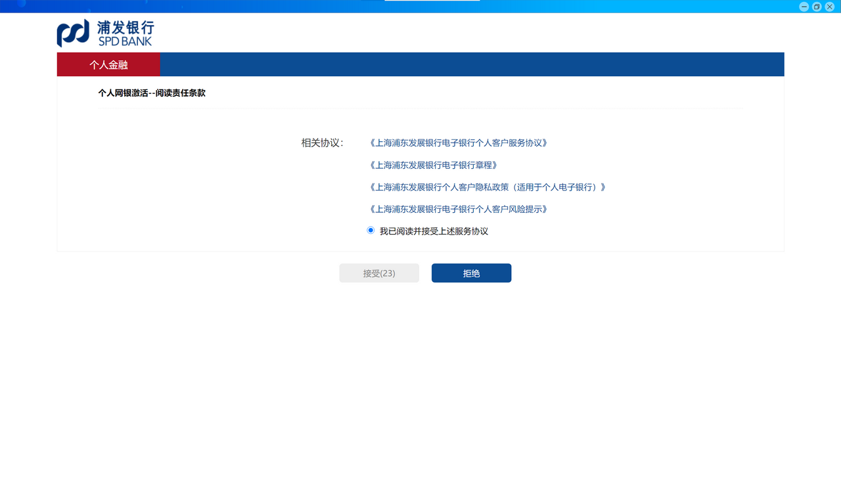
Task: Open the 个人客户风险提示 risk notice link
Action: coord(458,209)
